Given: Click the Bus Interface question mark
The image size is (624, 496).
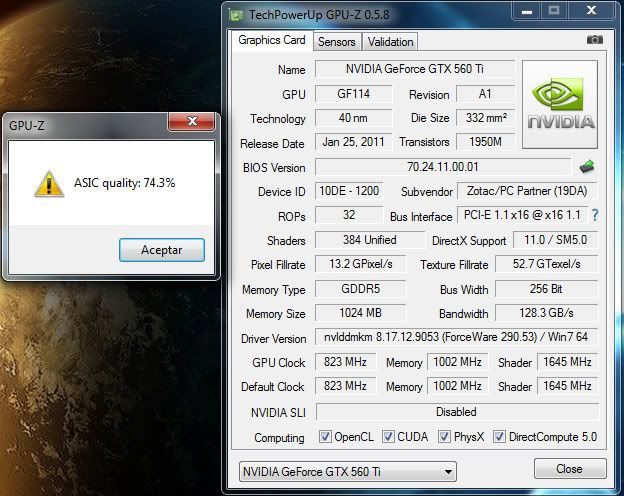Looking at the screenshot, I should pyautogui.click(x=595, y=215).
